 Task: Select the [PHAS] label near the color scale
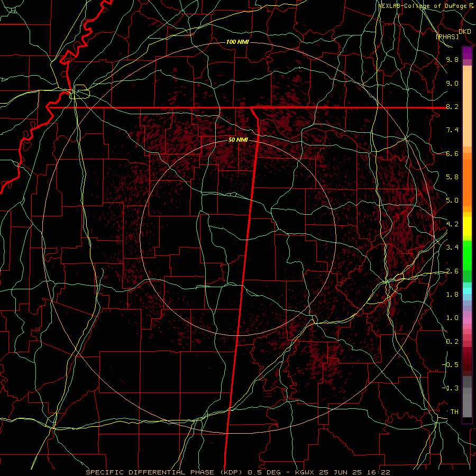[x=447, y=36]
